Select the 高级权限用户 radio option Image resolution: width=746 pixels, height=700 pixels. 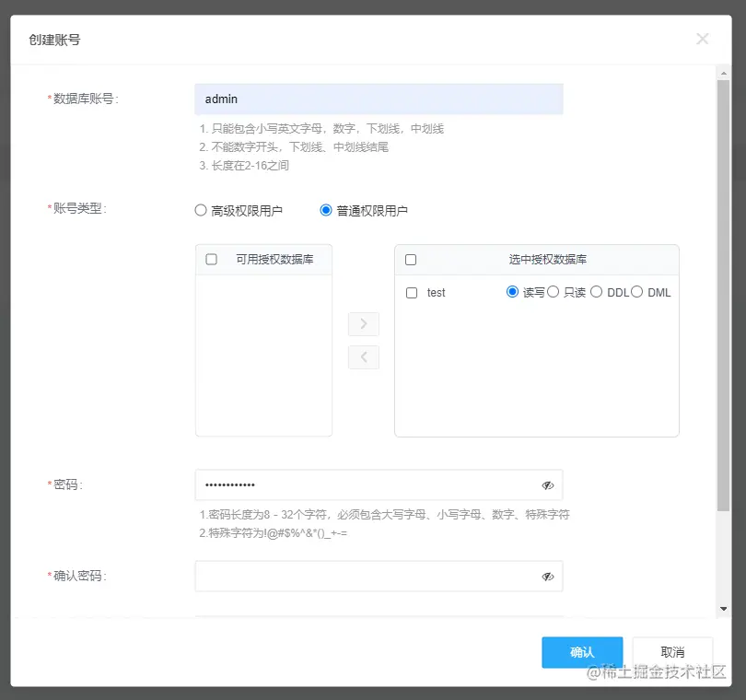click(201, 210)
